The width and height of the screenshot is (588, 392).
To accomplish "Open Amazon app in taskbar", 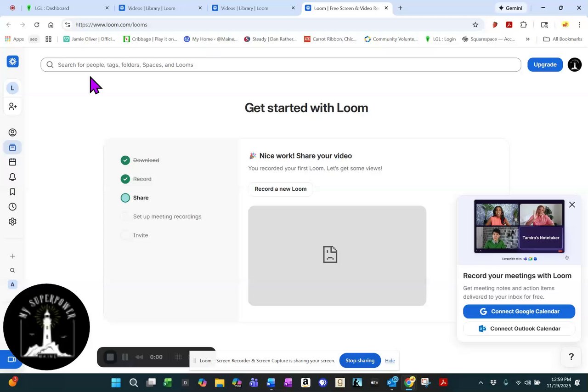I will [x=305, y=382].
